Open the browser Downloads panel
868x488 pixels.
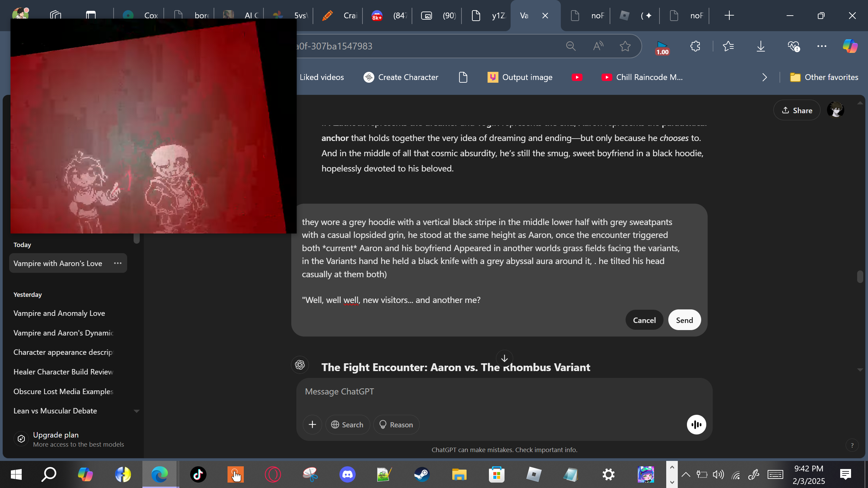[761, 46]
